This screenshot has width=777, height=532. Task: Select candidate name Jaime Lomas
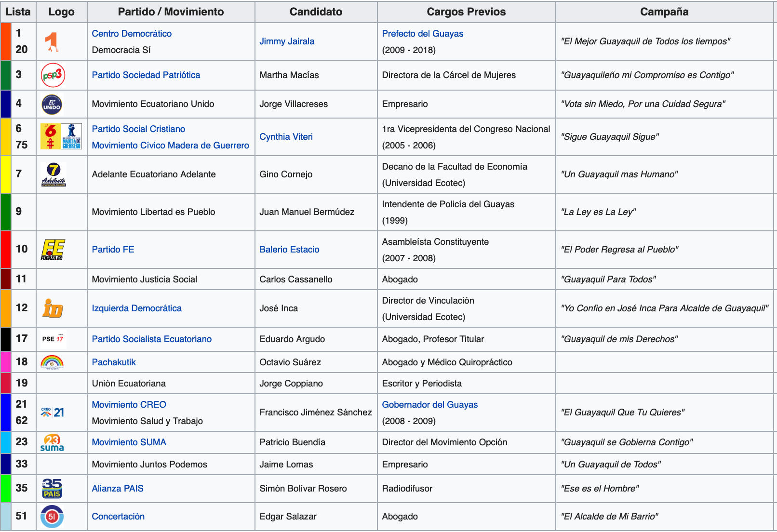(286, 465)
